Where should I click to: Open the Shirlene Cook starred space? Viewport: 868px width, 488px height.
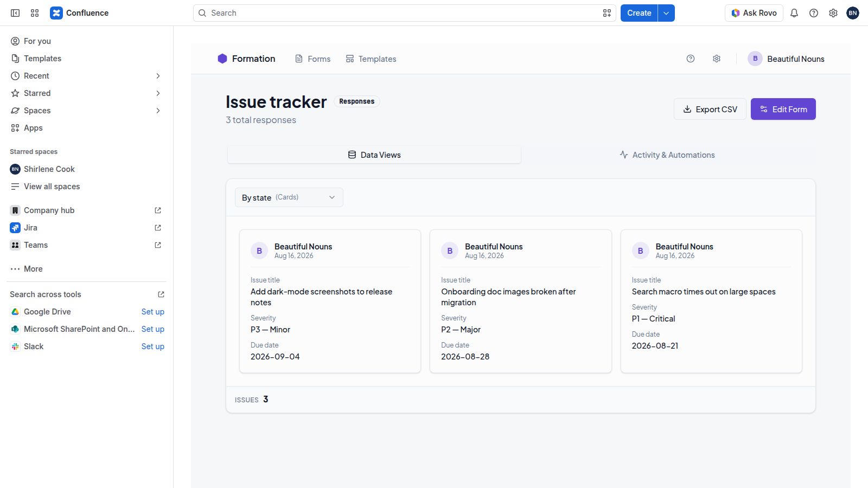[87, 169]
